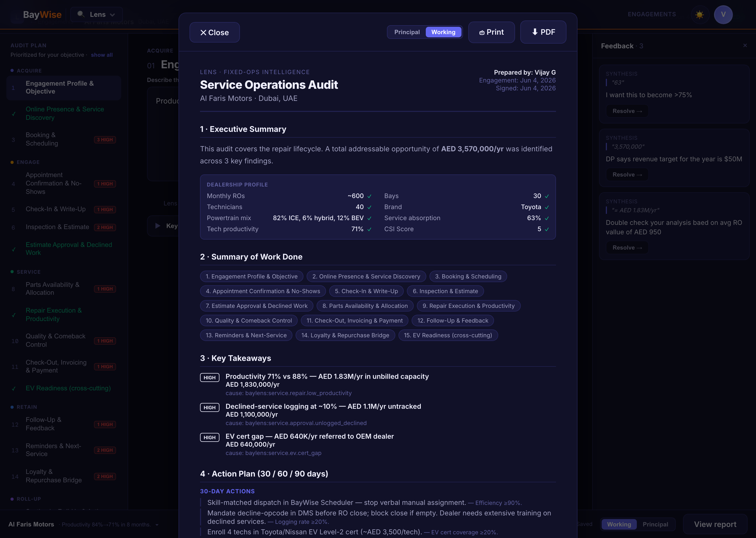Close the Feedback panel with X icon
Image resolution: width=756 pixels, height=538 pixels.
pos(745,45)
